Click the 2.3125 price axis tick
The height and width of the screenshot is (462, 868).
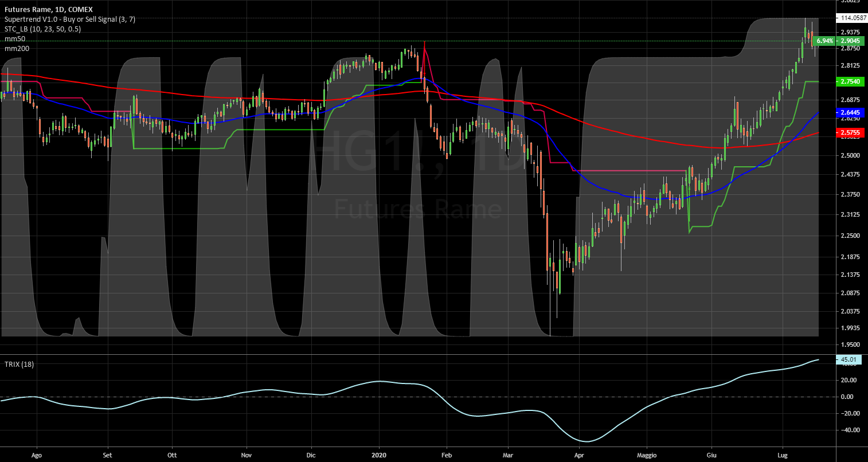click(850, 214)
